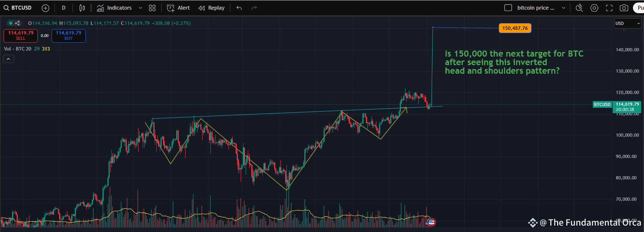
Task: Click the 90,000.00 price axis label
Action: 626,157
